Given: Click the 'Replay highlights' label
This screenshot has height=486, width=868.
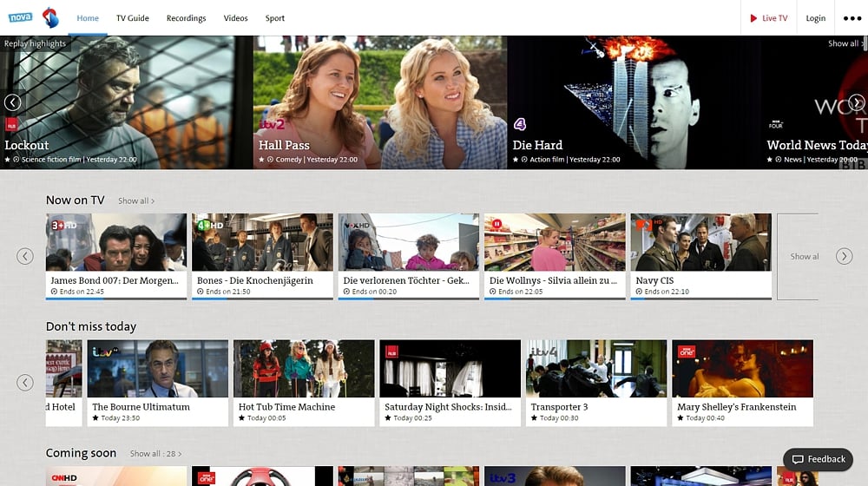Looking at the screenshot, I should [x=35, y=43].
